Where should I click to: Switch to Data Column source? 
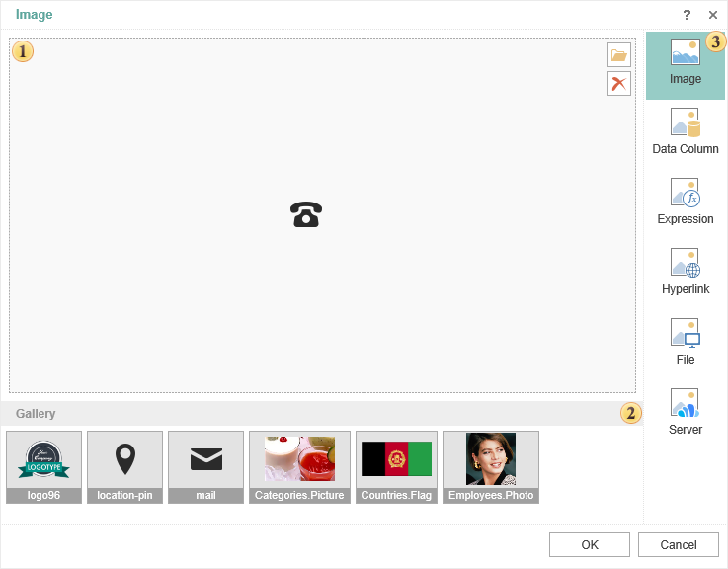point(686,134)
